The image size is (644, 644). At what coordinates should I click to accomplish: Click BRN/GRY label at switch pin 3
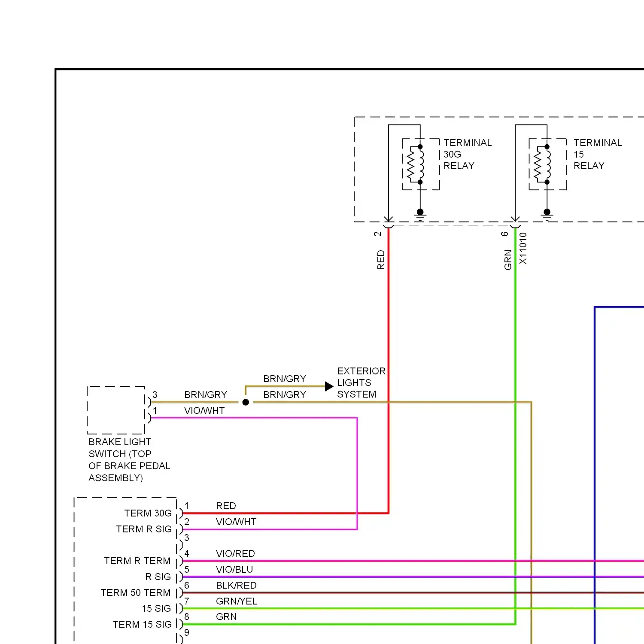[x=206, y=395]
